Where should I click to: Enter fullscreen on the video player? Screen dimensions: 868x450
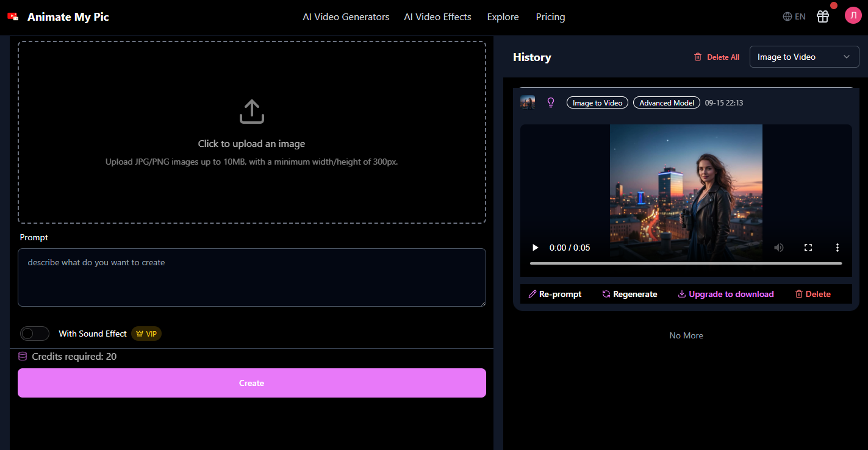[x=808, y=248]
